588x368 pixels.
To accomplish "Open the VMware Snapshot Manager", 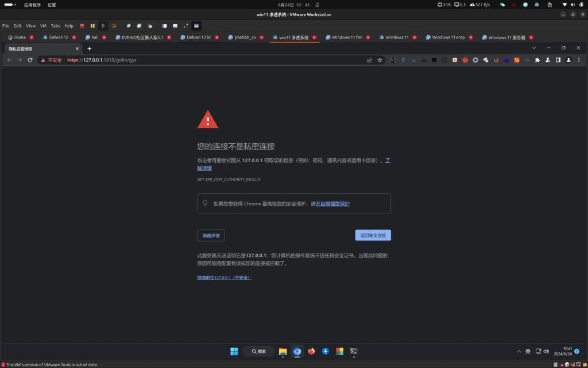I will coord(150,25).
